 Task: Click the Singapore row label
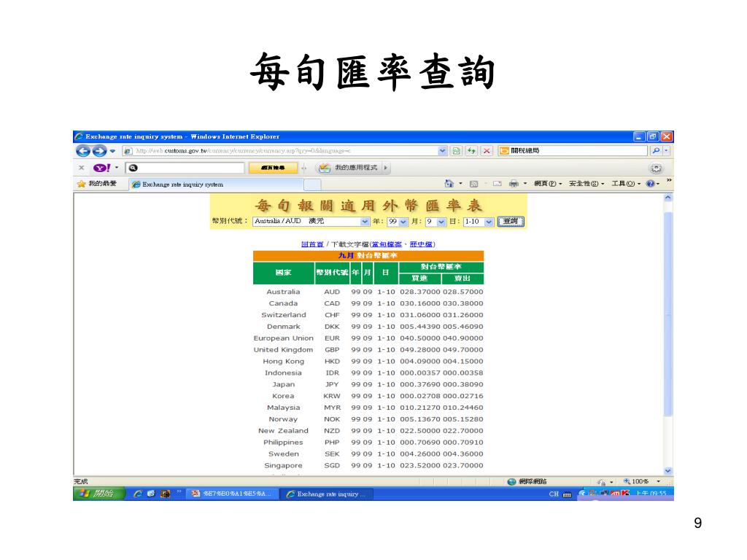283,465
